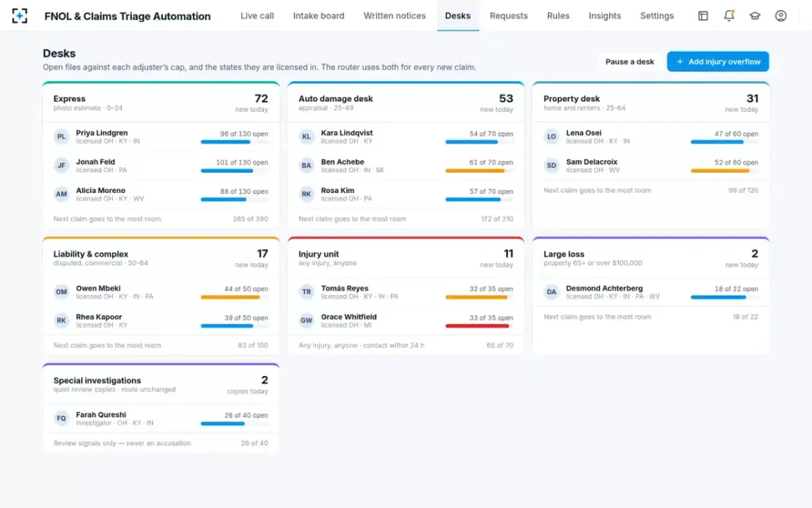Open the Property desk heading
The height and width of the screenshot is (508, 812).
pyautogui.click(x=572, y=99)
